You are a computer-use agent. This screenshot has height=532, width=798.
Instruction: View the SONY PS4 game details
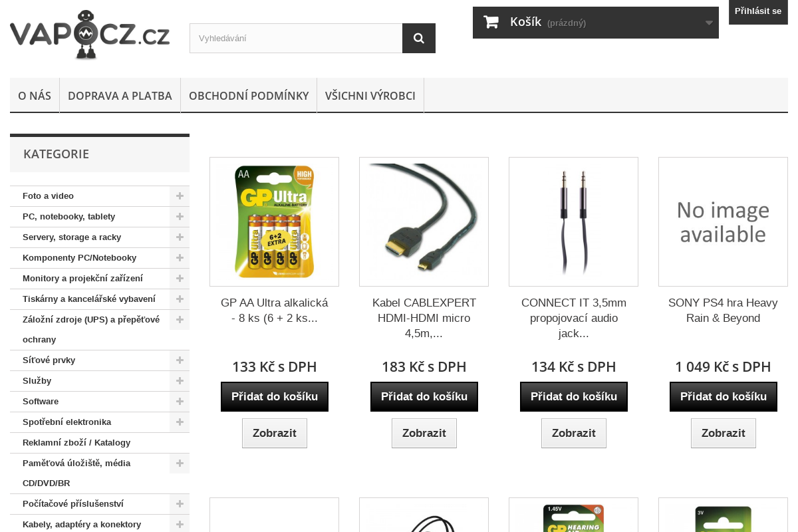point(724,434)
